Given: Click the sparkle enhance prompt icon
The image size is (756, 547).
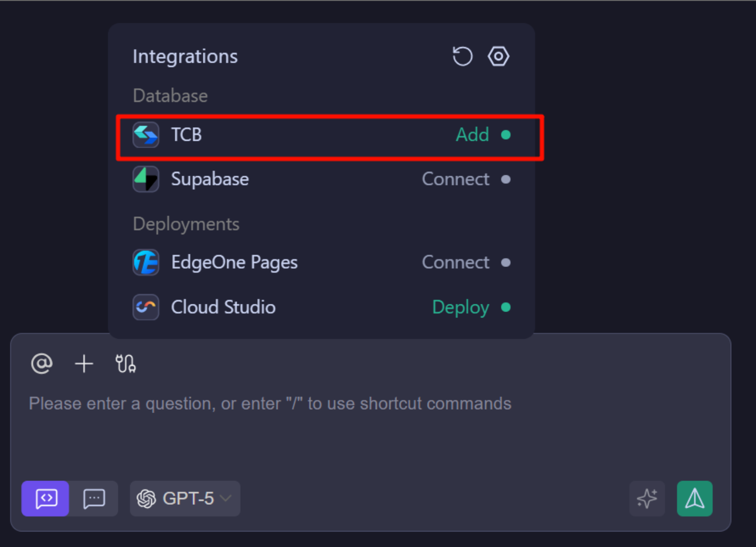Looking at the screenshot, I should 647,498.
